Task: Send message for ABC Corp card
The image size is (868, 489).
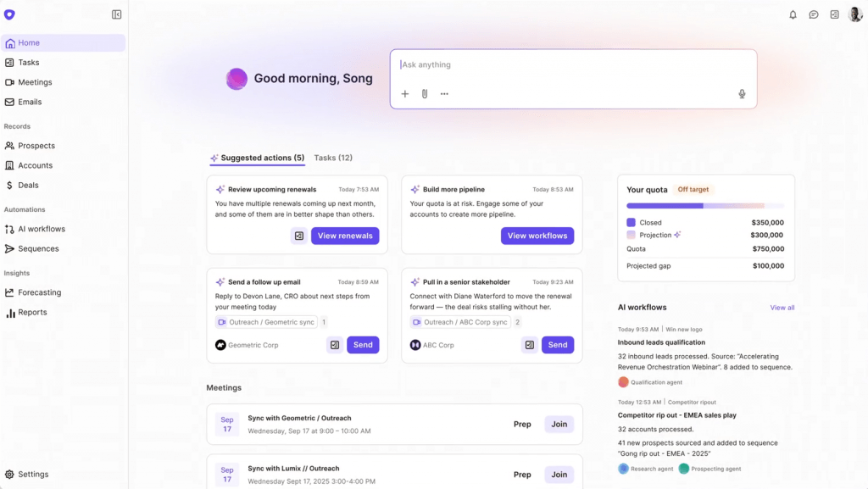Action: click(558, 345)
